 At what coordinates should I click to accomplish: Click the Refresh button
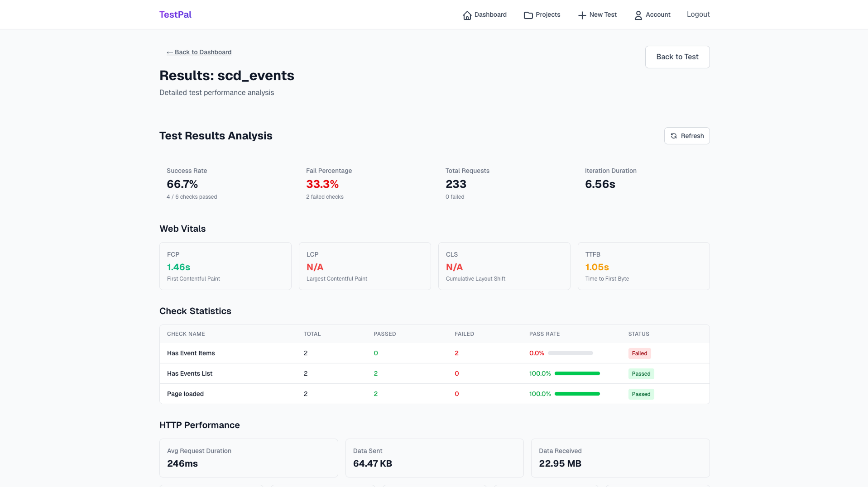686,135
